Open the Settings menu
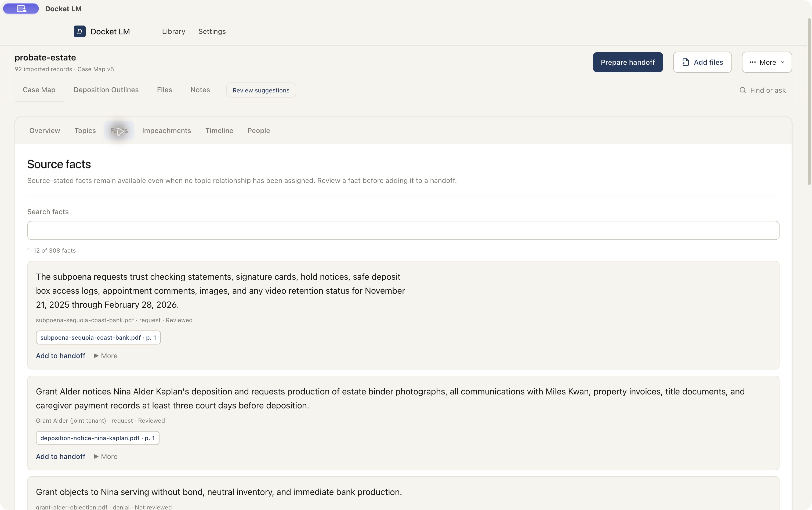 pyautogui.click(x=212, y=31)
